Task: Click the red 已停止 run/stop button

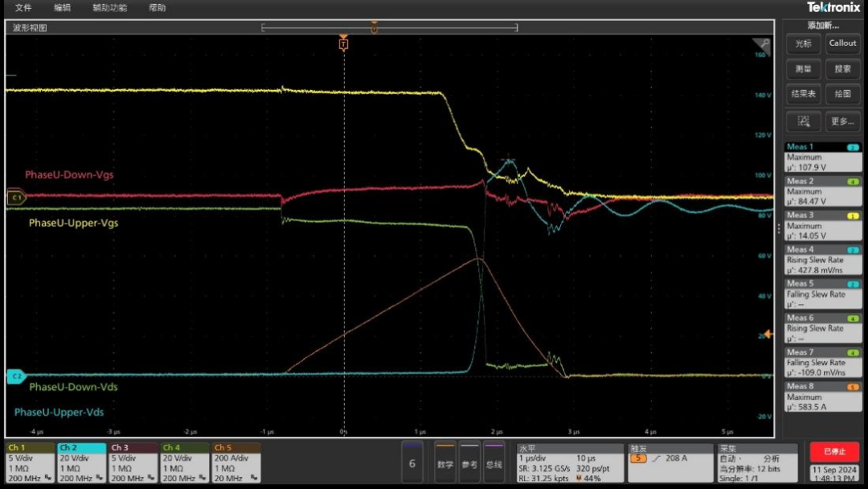Action: pyautogui.click(x=834, y=452)
